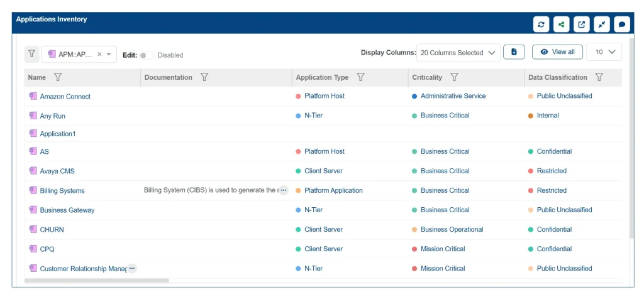Click Billing System (CIBS) documentation text
The image size is (644, 297).
click(211, 190)
